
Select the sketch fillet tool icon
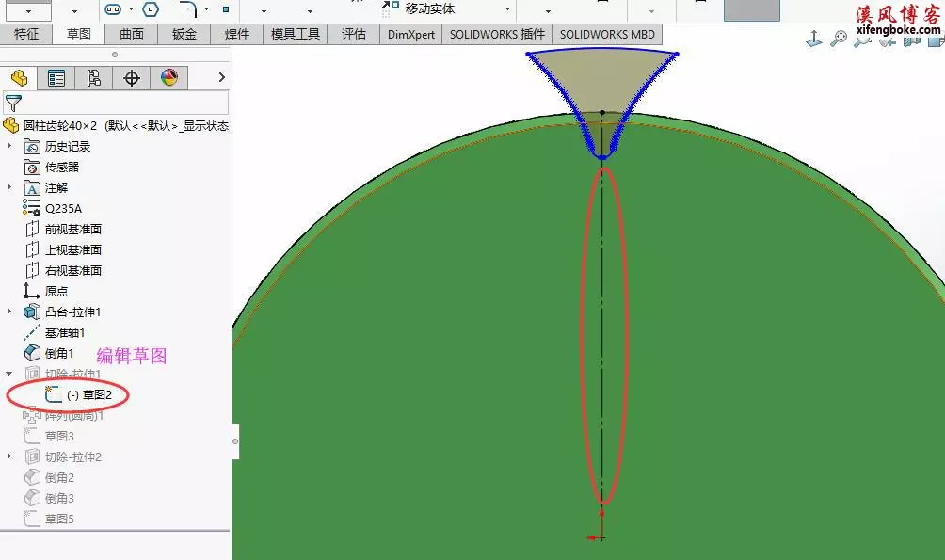coord(188,8)
